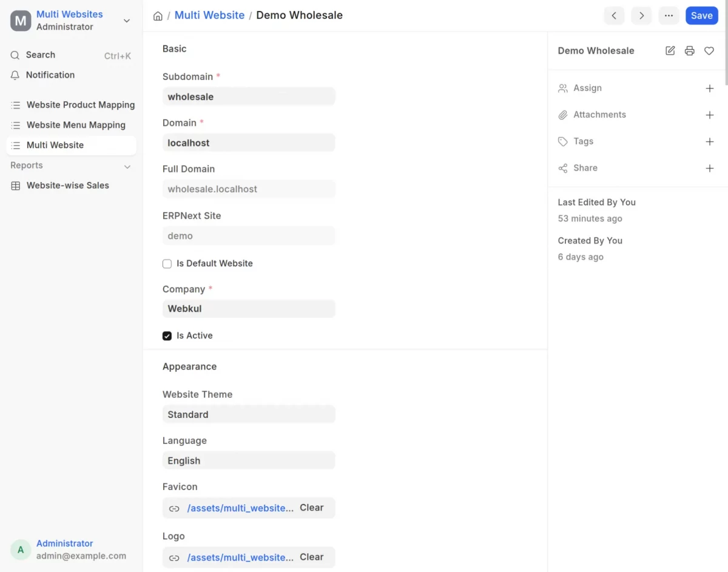Image resolution: width=728 pixels, height=572 pixels.
Task: Clear the Logo attachment
Action: point(312,557)
